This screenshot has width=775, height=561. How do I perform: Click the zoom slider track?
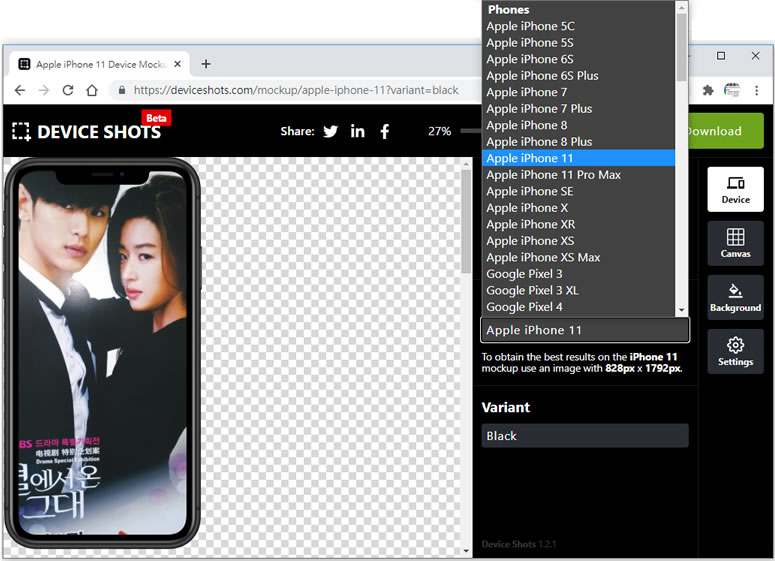pyautogui.click(x=471, y=131)
